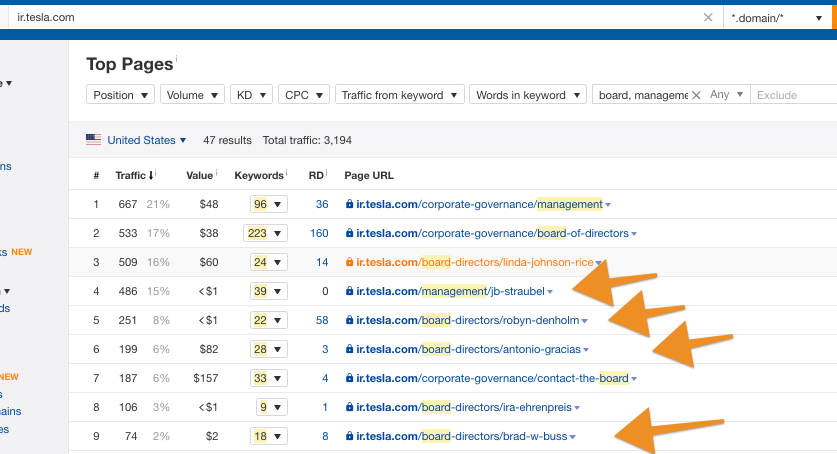
Task: Expand the 24 keywords dropdown
Action: pos(269,262)
